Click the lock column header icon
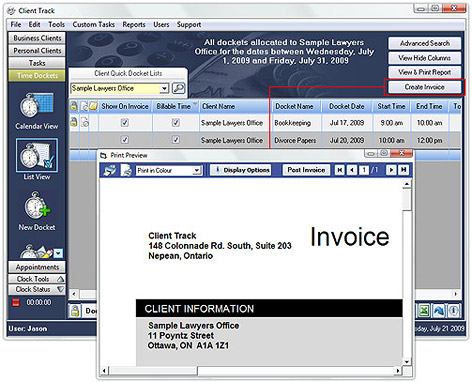 74,106
